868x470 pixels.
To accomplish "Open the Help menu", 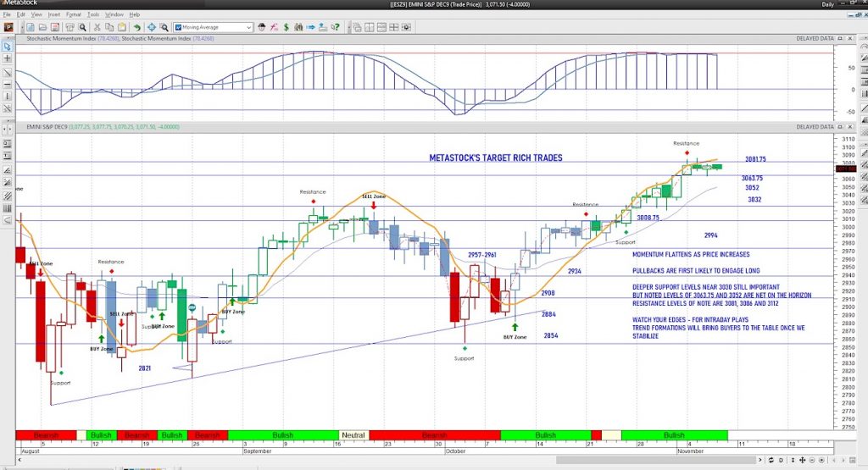I will [x=135, y=15].
